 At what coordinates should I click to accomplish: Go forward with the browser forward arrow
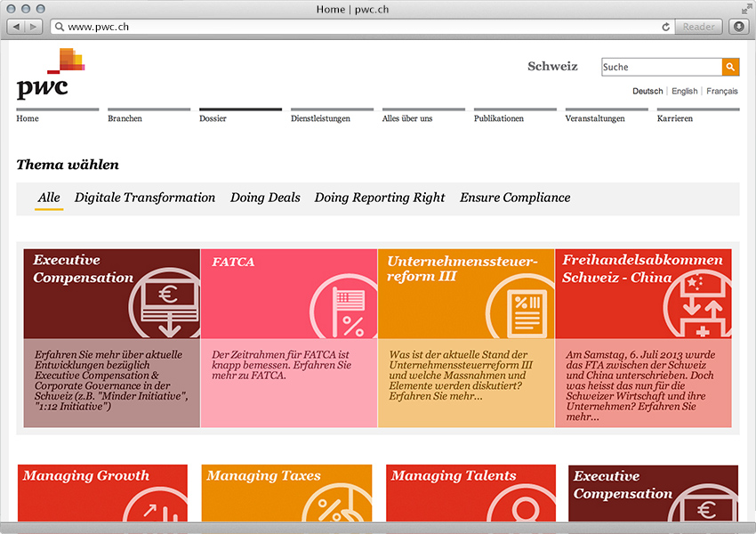(33, 27)
